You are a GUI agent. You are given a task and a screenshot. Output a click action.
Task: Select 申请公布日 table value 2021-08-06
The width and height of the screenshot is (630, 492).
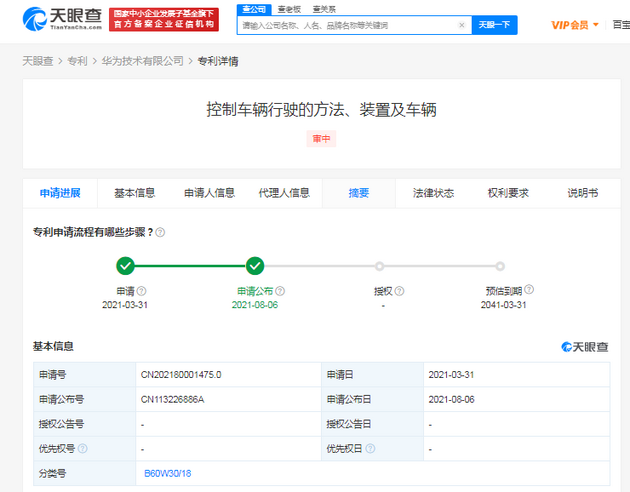451,400
